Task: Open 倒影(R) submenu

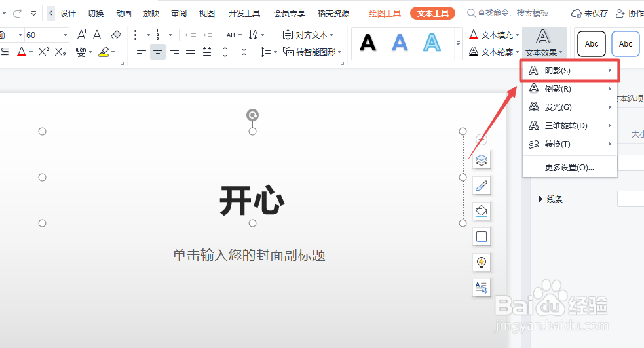Action: click(570, 88)
